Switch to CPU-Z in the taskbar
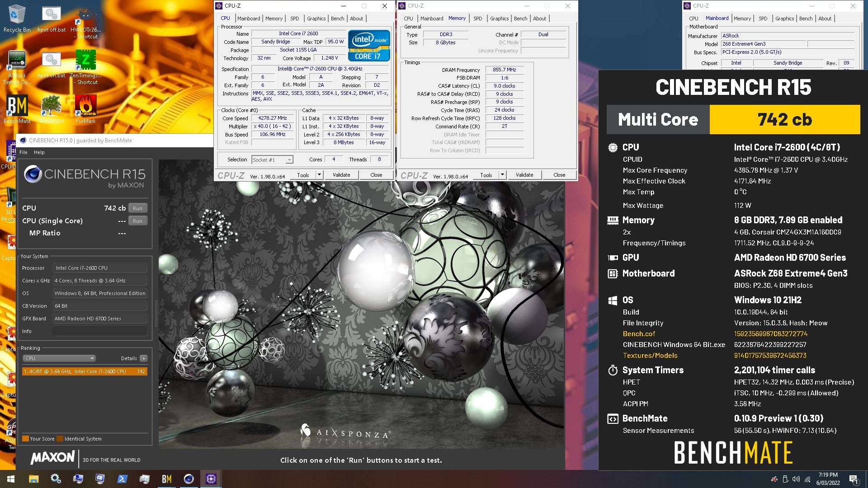The height and width of the screenshot is (488, 868). coord(211,479)
